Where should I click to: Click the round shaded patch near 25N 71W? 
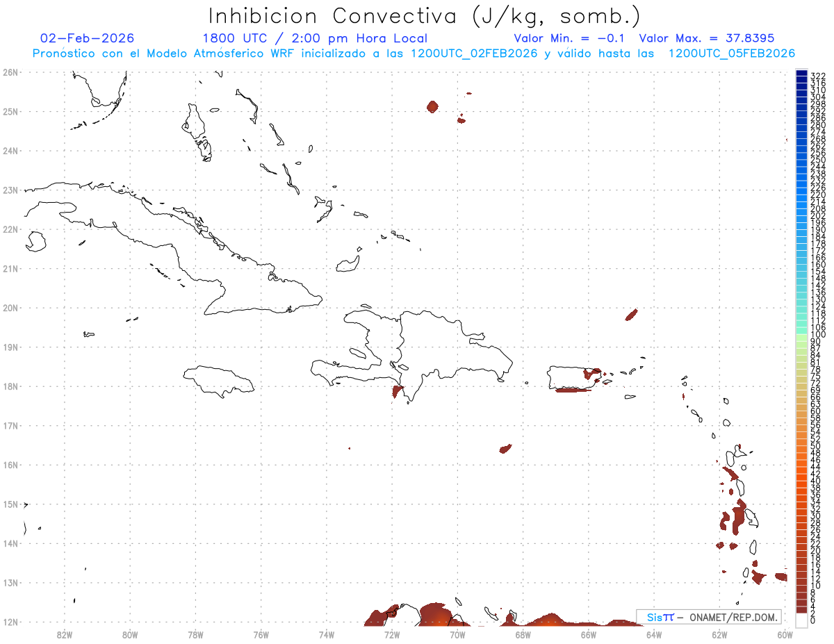pyautogui.click(x=432, y=106)
